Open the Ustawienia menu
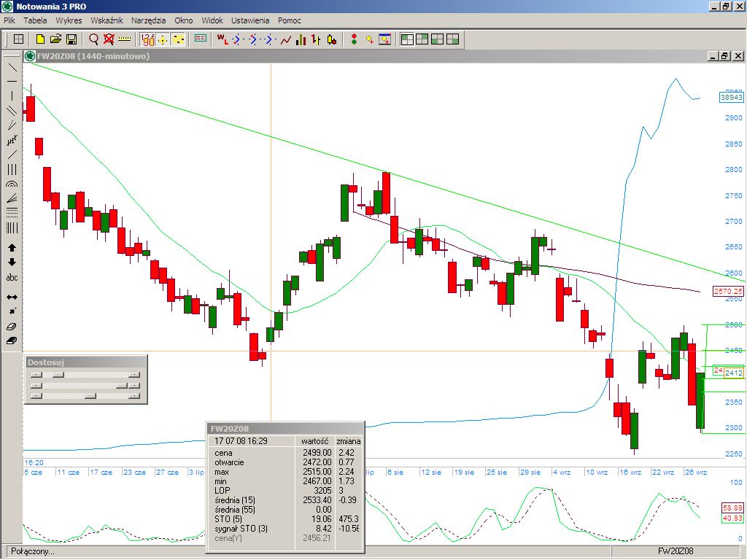Screen dimensions: 747x560 coord(250,20)
